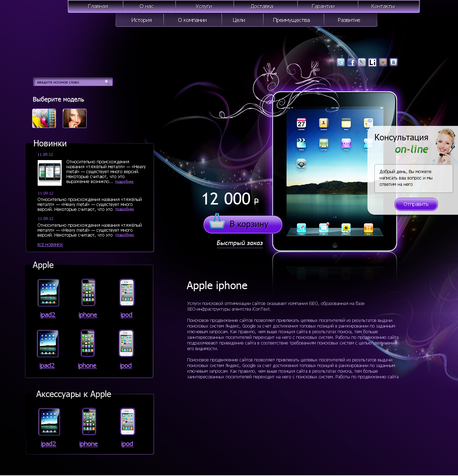Open the Facebook social icon
This screenshot has width=458, height=476.
click(351, 62)
